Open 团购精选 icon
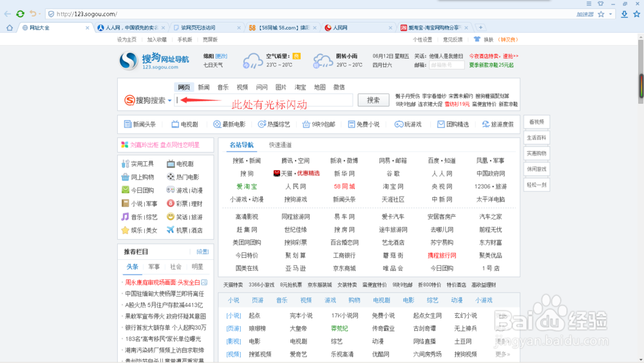 point(440,124)
